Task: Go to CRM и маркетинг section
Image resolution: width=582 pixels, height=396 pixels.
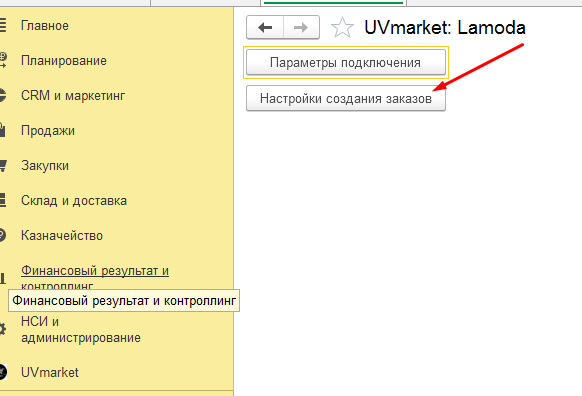Action: [x=73, y=95]
